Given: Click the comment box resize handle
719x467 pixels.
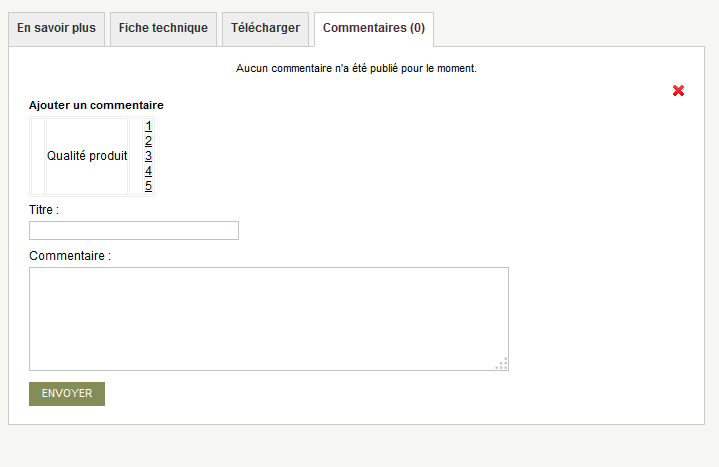Looking at the screenshot, I should [x=502, y=364].
